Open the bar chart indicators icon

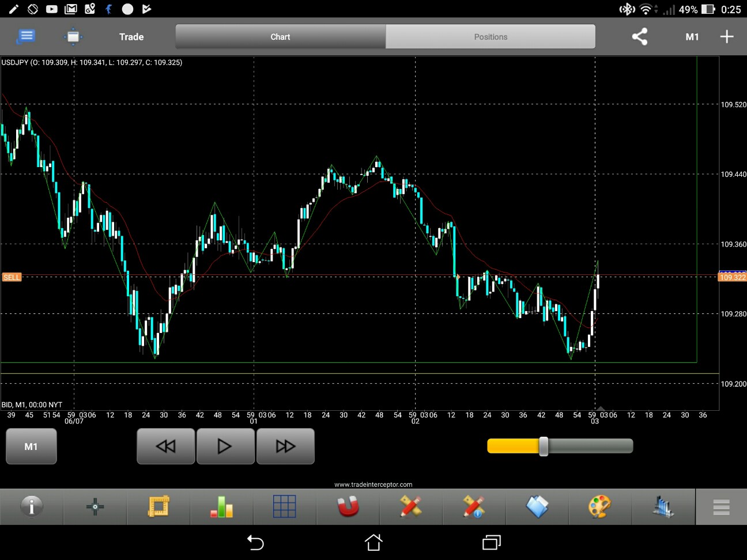coord(222,506)
